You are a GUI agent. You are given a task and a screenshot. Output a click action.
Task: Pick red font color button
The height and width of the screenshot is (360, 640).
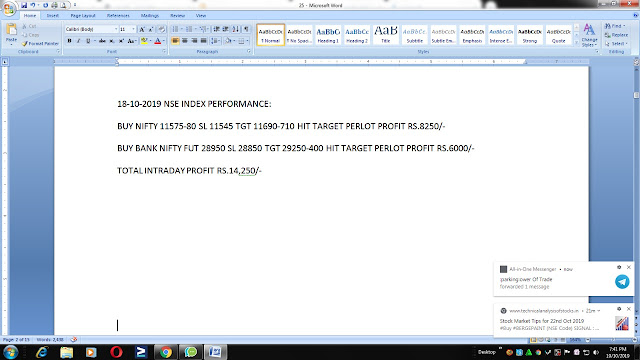click(158, 41)
